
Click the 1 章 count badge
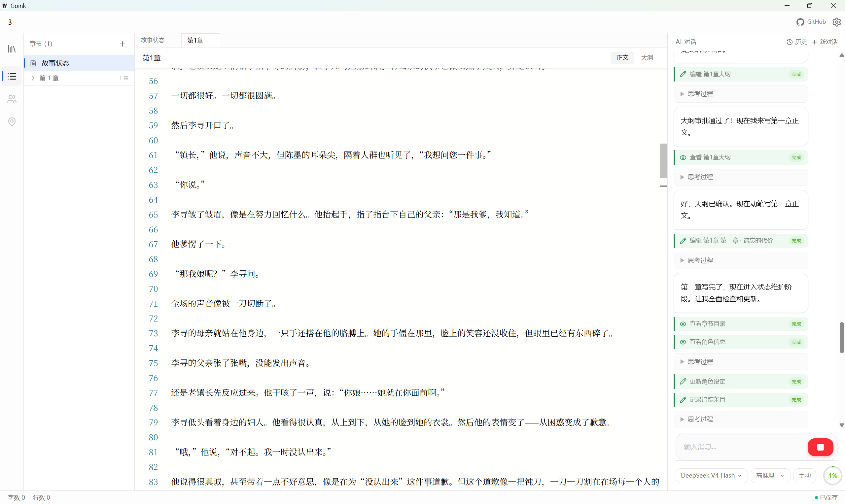pos(124,78)
